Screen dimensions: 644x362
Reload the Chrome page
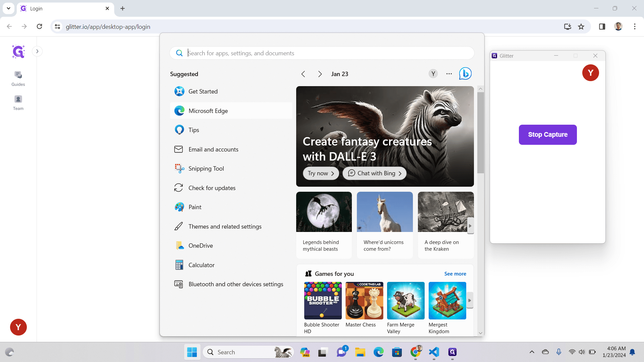(40, 26)
